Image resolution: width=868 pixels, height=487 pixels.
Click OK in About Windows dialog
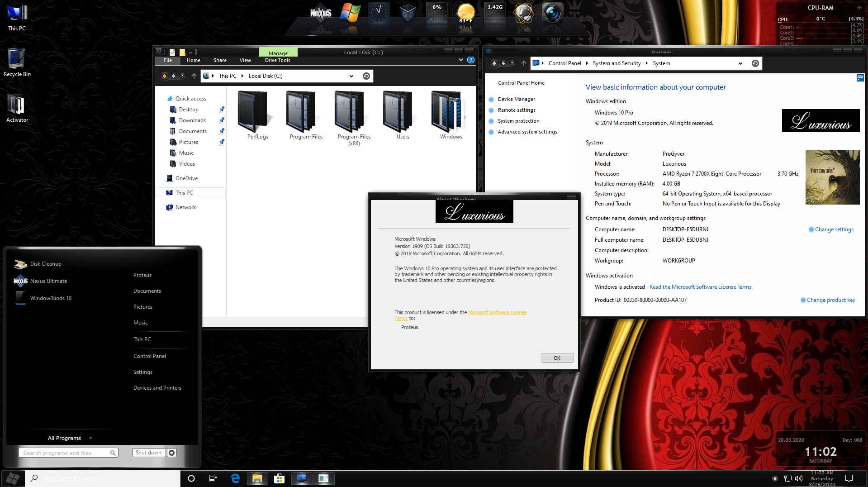coord(557,358)
